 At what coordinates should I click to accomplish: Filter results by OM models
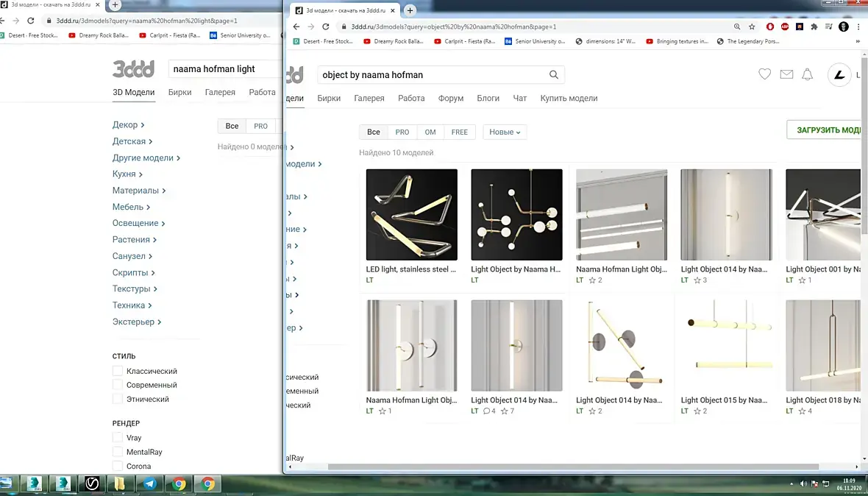pyautogui.click(x=430, y=132)
